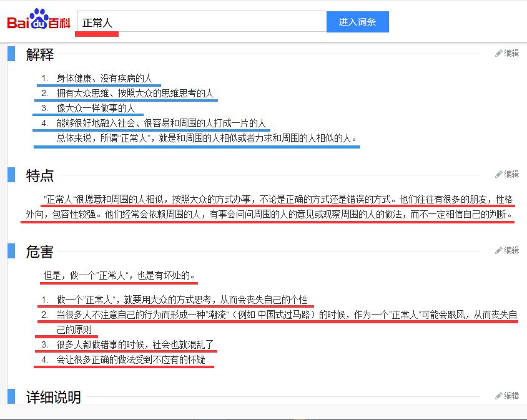Open the Baidu Baike logo homepage
The width and height of the screenshot is (527, 420).
39,19
